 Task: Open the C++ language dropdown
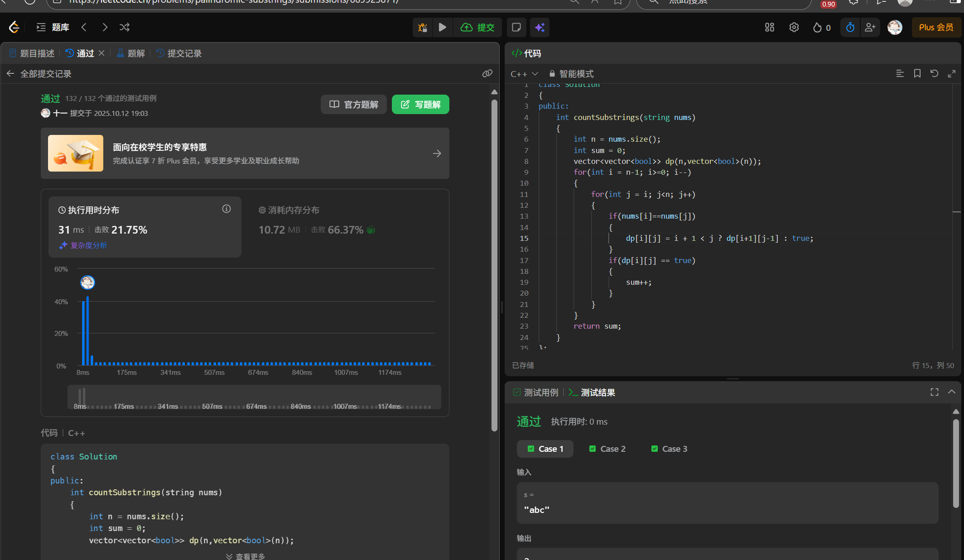pyautogui.click(x=524, y=74)
